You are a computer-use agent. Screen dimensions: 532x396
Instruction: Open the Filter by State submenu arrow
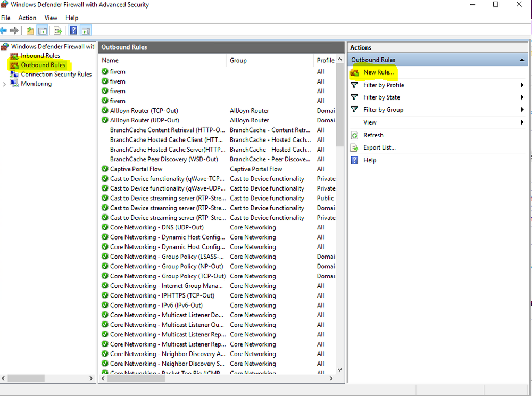point(522,97)
